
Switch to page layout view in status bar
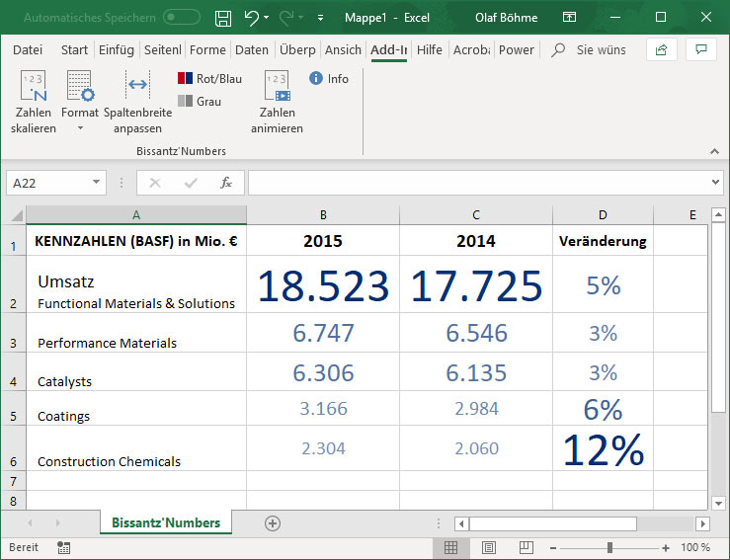point(487,547)
